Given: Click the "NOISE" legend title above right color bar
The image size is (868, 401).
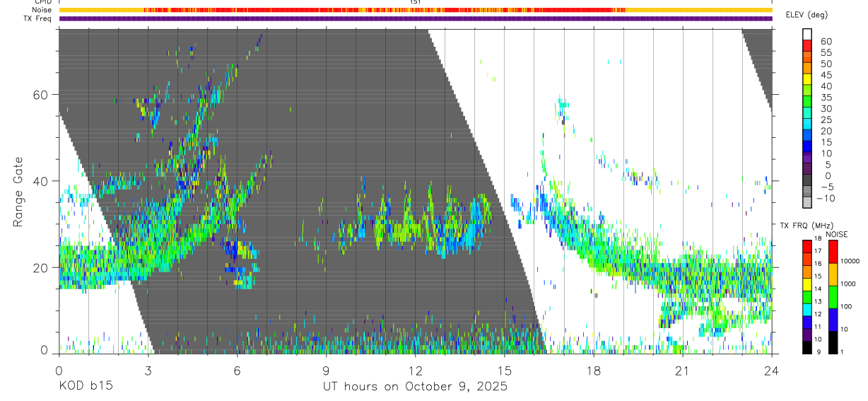Looking at the screenshot, I should tap(836, 234).
